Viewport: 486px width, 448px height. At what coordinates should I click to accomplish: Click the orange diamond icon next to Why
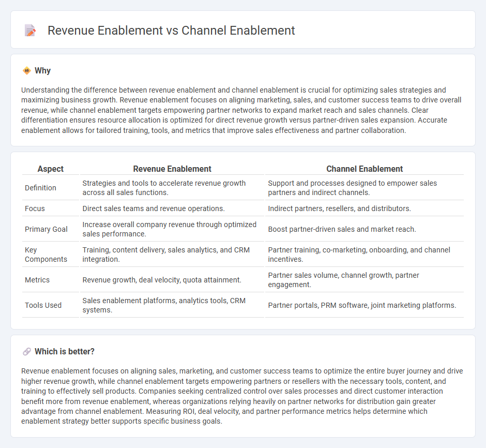pyautogui.click(x=27, y=71)
